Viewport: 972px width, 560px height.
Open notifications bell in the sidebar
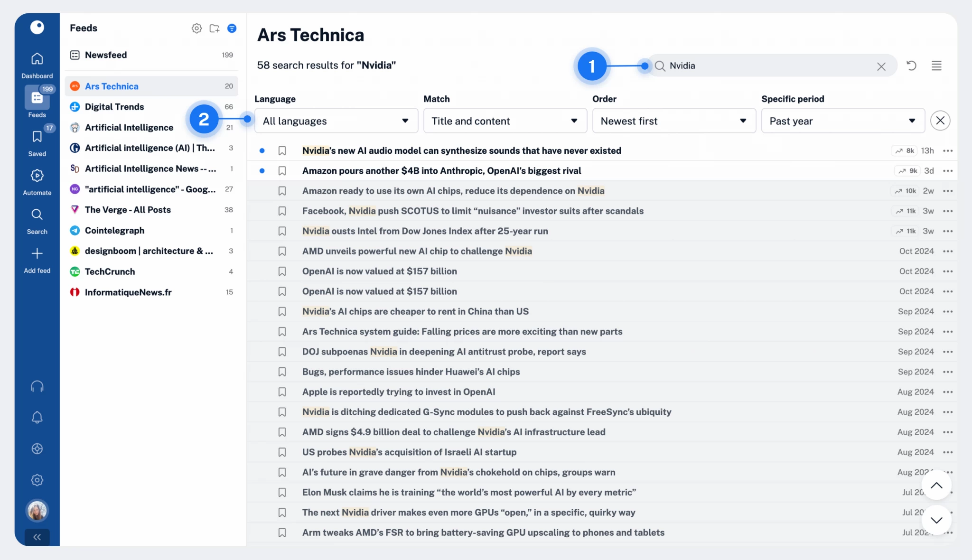point(37,417)
